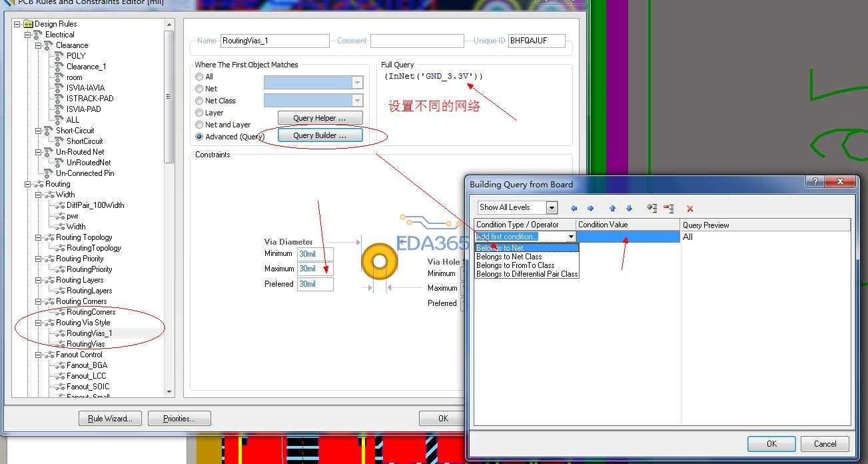
Task: Click the Design Rules folder icon
Action: (x=28, y=24)
